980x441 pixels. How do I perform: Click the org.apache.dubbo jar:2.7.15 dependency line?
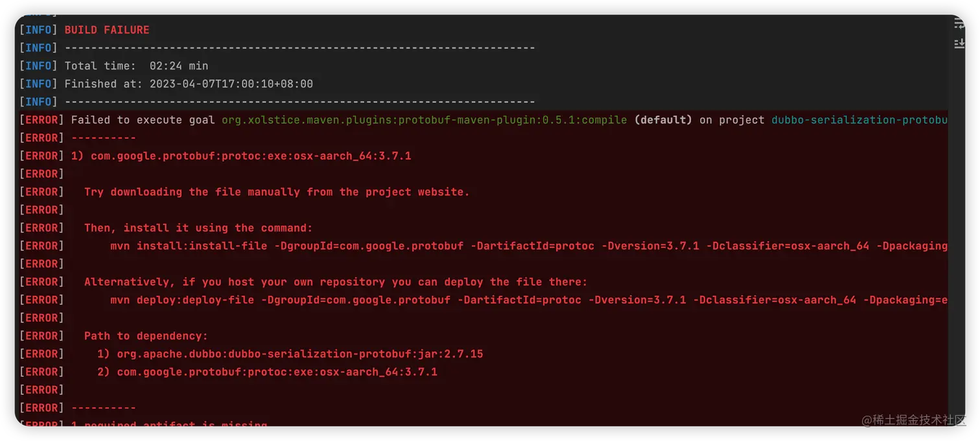(290, 354)
